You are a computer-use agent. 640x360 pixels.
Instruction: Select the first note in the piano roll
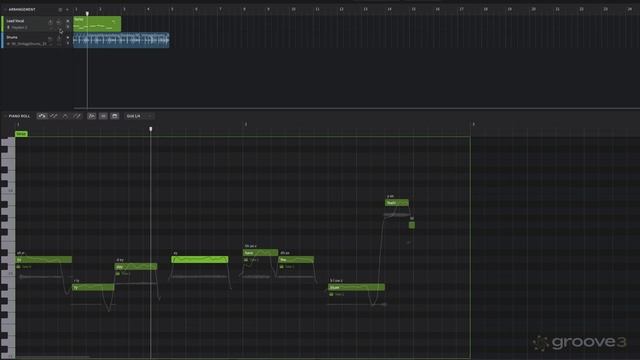click(x=44, y=260)
